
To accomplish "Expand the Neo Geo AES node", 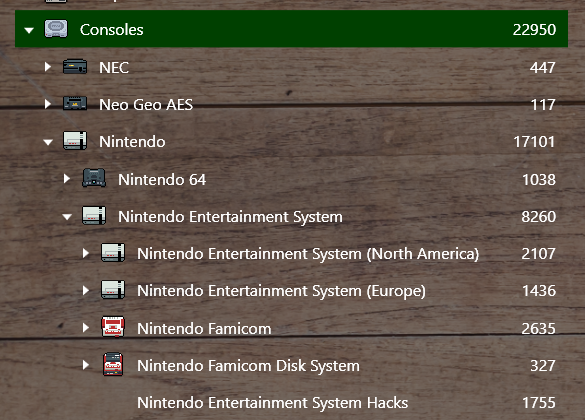I will pyautogui.click(x=47, y=104).
